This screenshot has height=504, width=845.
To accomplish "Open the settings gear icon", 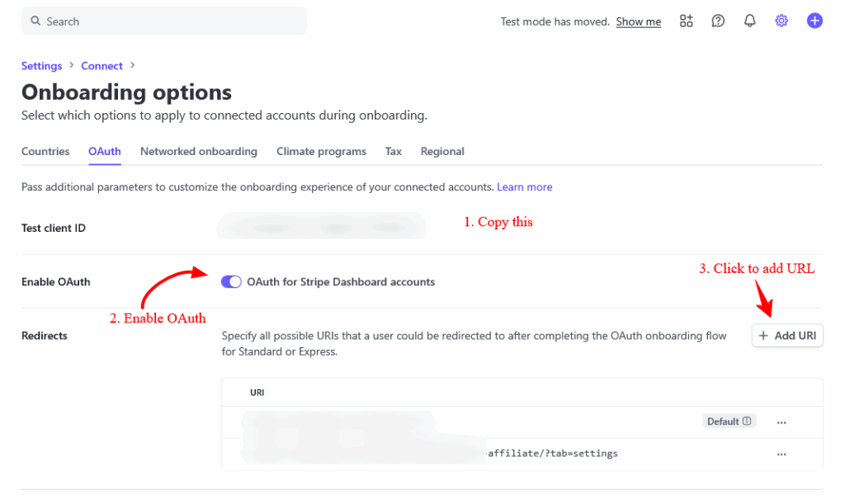I will click(x=781, y=21).
